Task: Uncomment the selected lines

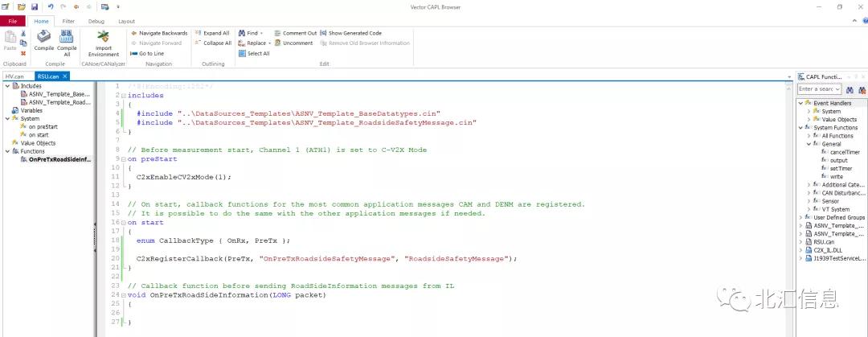Action: tap(293, 43)
